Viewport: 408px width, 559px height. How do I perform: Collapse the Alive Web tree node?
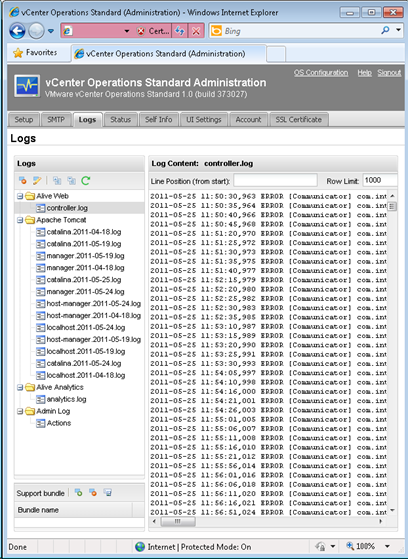point(20,196)
